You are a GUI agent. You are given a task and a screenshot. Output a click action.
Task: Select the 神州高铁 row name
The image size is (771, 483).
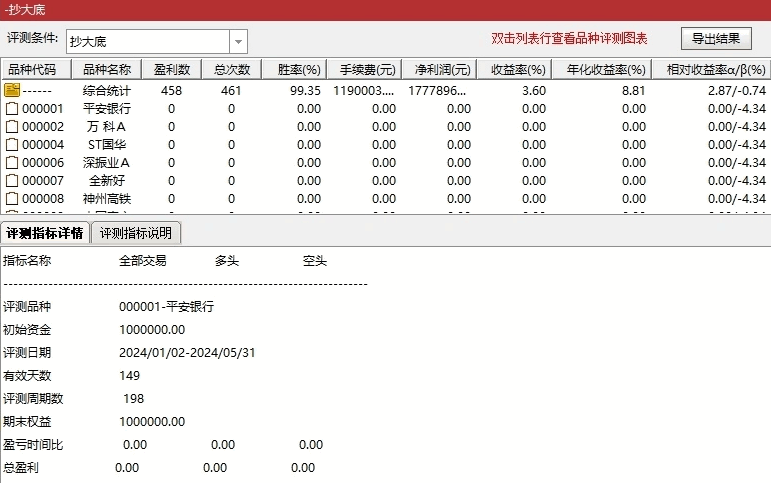tap(107, 199)
